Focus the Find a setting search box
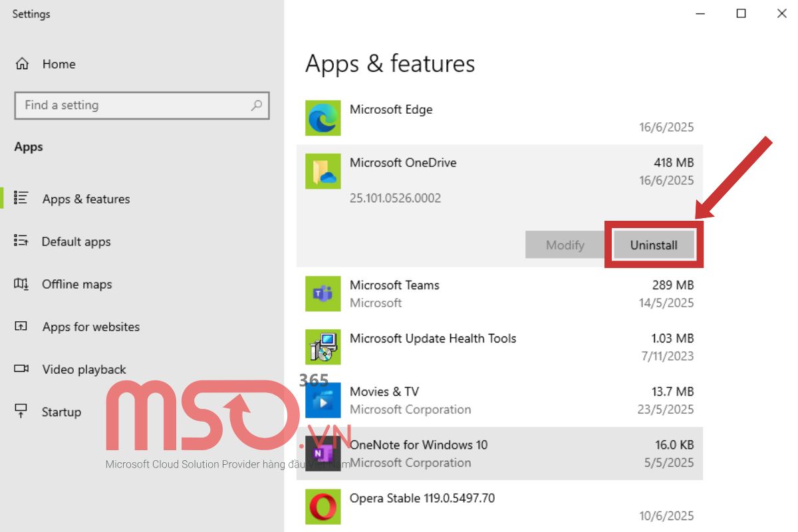This screenshot has height=532, width=798. [x=142, y=105]
